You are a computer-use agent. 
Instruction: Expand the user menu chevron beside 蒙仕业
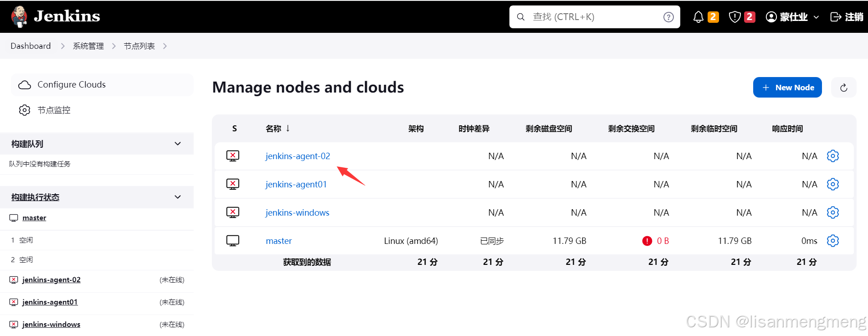pyautogui.click(x=816, y=17)
